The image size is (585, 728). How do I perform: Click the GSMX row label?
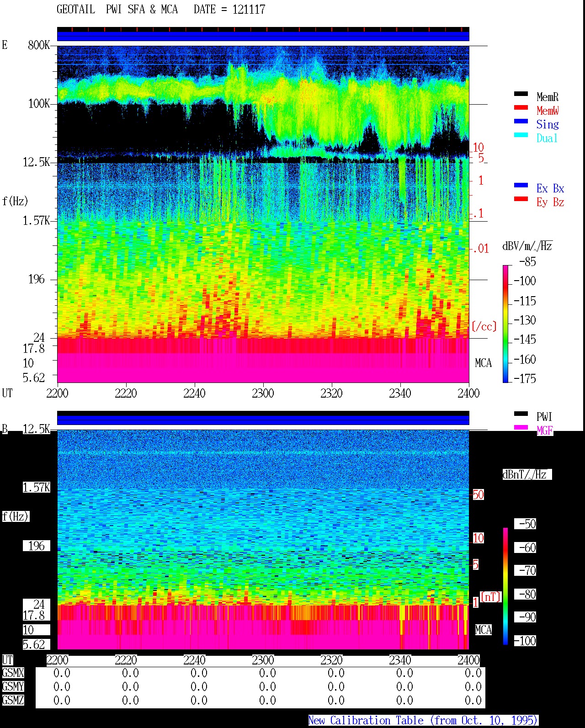pos(13,673)
